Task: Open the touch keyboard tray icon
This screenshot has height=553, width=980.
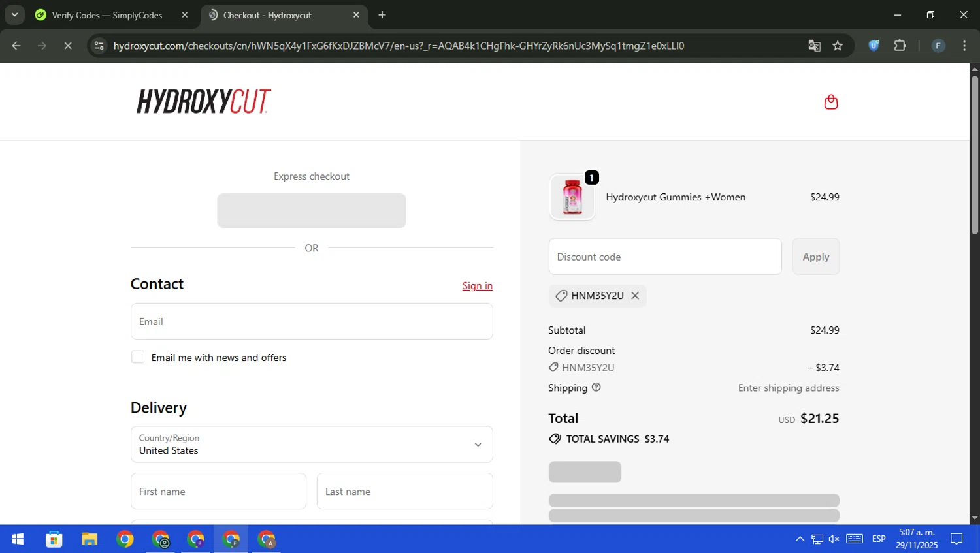Action: tap(855, 539)
